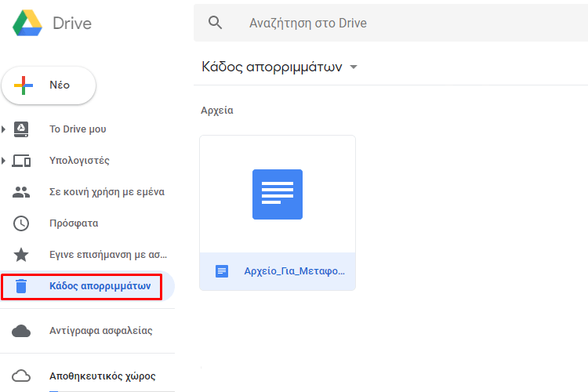
Task: Click the clock recent icon
Action: (x=21, y=223)
